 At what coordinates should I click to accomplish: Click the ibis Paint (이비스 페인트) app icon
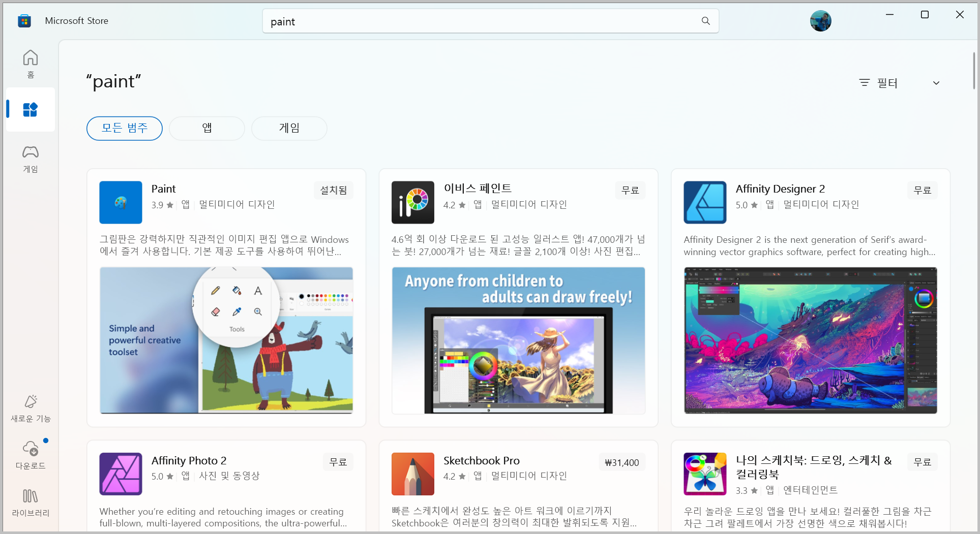click(x=412, y=202)
